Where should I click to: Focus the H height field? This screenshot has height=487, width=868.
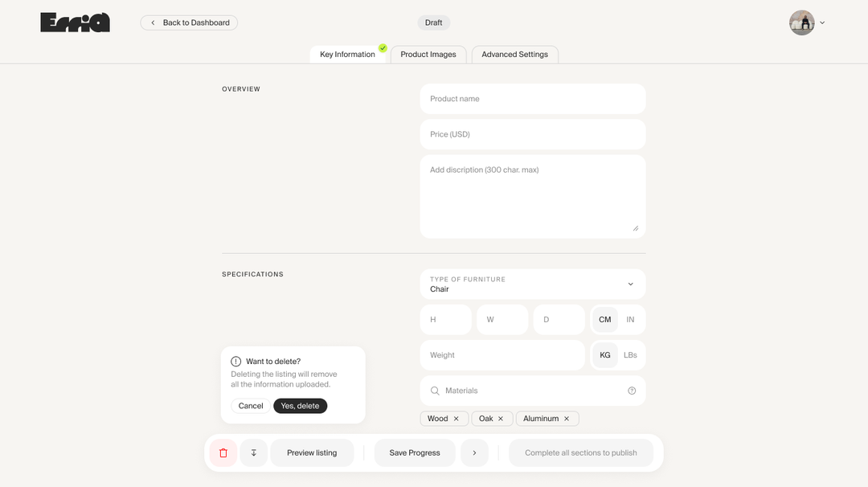(445, 320)
